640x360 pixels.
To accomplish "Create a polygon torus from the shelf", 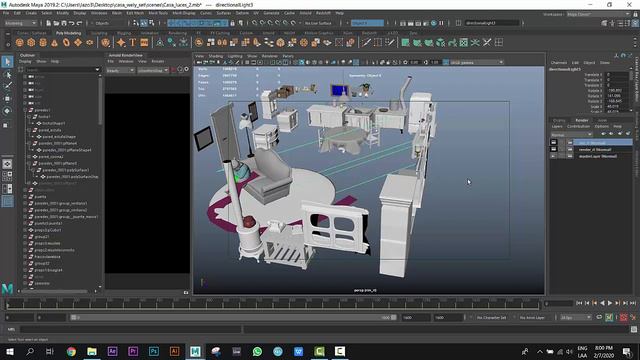I will pos(66,42).
